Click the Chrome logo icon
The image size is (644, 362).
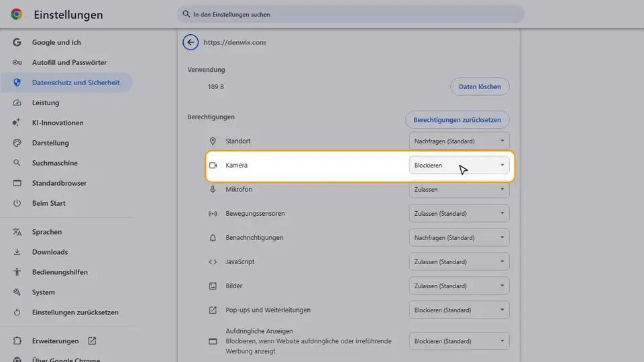16,14
